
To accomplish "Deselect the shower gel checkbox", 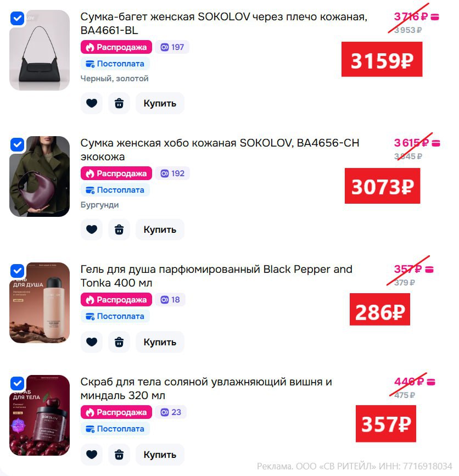I will pyautogui.click(x=18, y=271).
